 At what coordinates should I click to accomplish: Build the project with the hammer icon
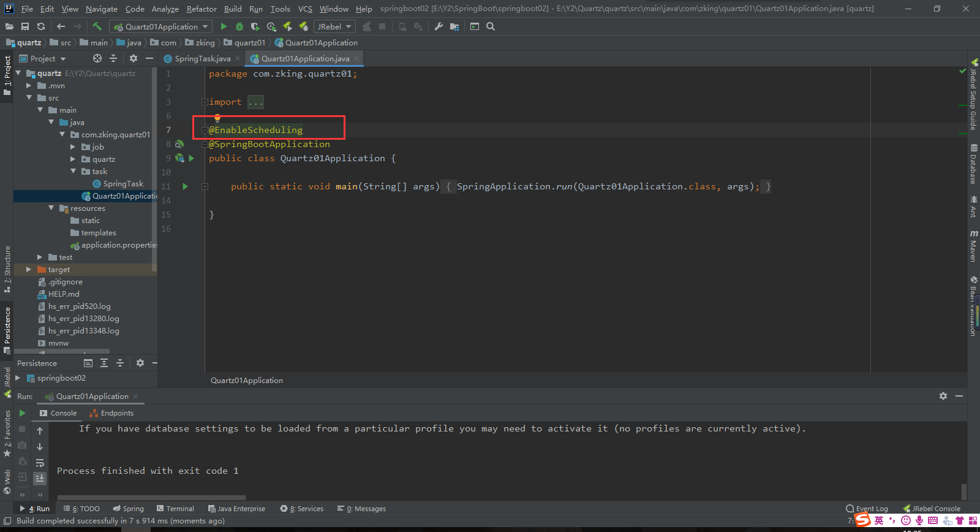coord(97,26)
